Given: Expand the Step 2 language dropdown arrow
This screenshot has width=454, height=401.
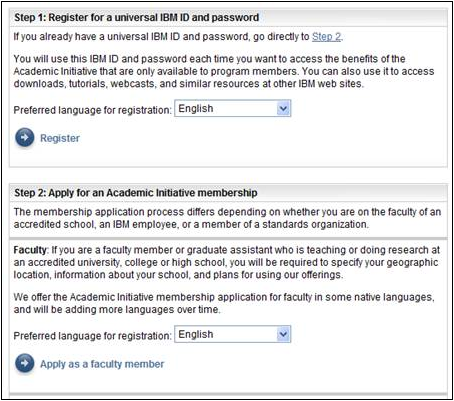Looking at the screenshot, I should 283,334.
